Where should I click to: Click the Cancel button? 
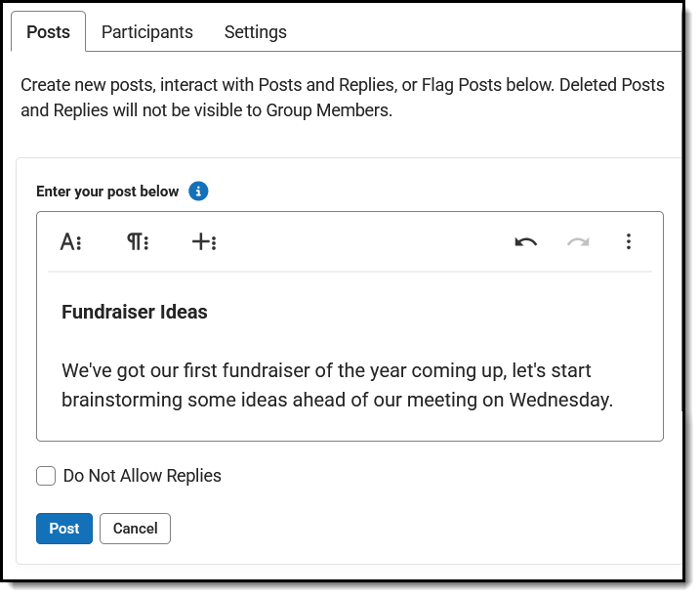pyautogui.click(x=135, y=529)
